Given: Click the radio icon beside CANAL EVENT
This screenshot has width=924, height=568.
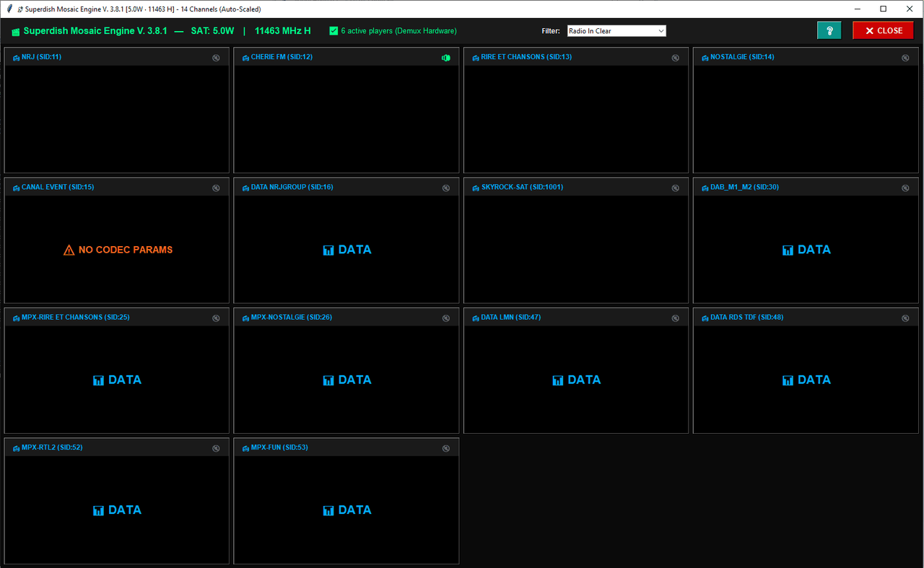Looking at the screenshot, I should 17,188.
